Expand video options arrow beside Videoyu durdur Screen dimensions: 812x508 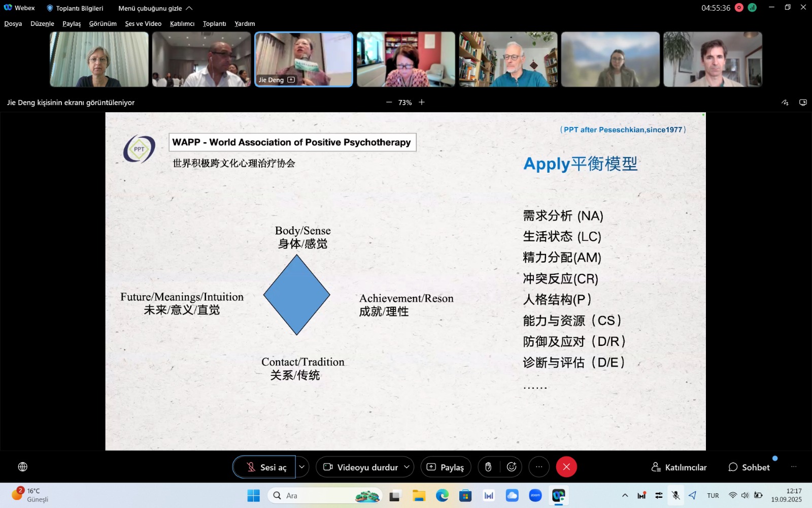[x=407, y=467]
